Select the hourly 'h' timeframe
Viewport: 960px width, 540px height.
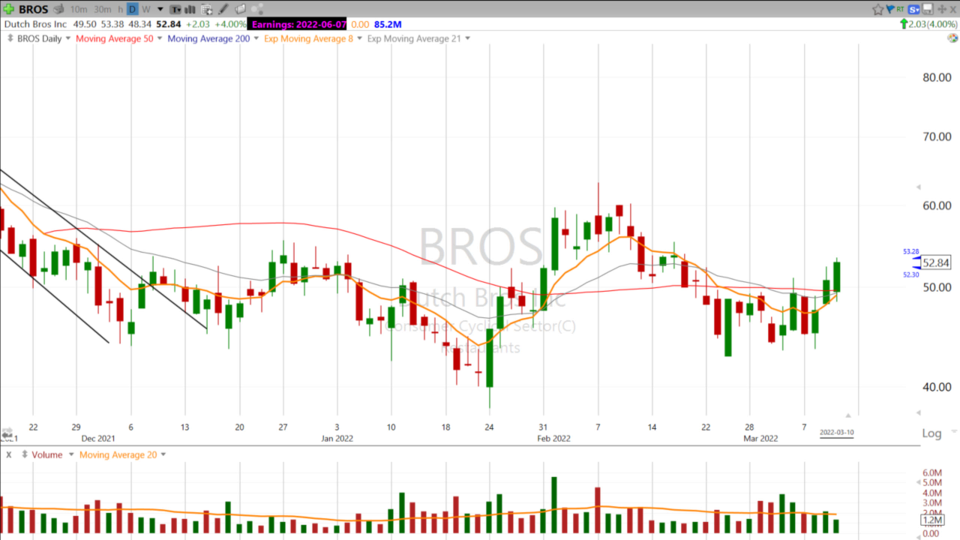(x=120, y=9)
